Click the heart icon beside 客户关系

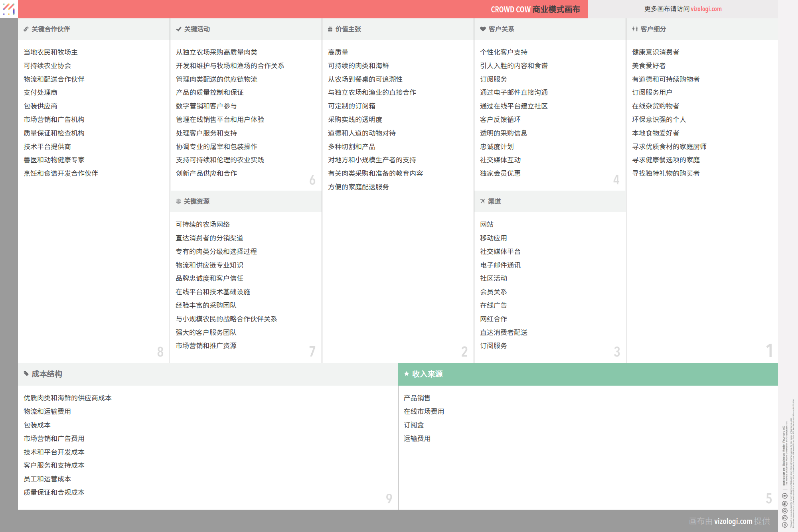pyautogui.click(x=483, y=29)
